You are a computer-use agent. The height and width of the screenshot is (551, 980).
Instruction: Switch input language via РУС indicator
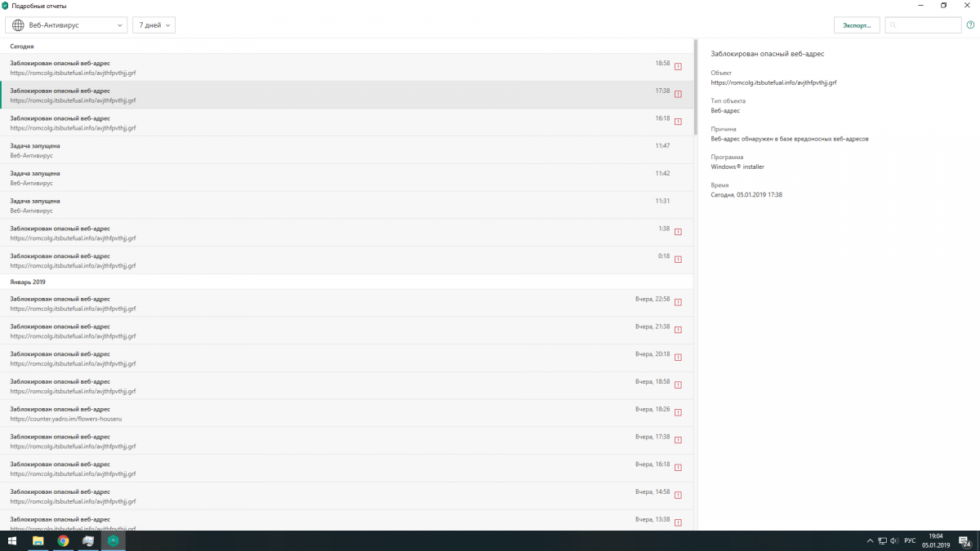pyautogui.click(x=910, y=540)
